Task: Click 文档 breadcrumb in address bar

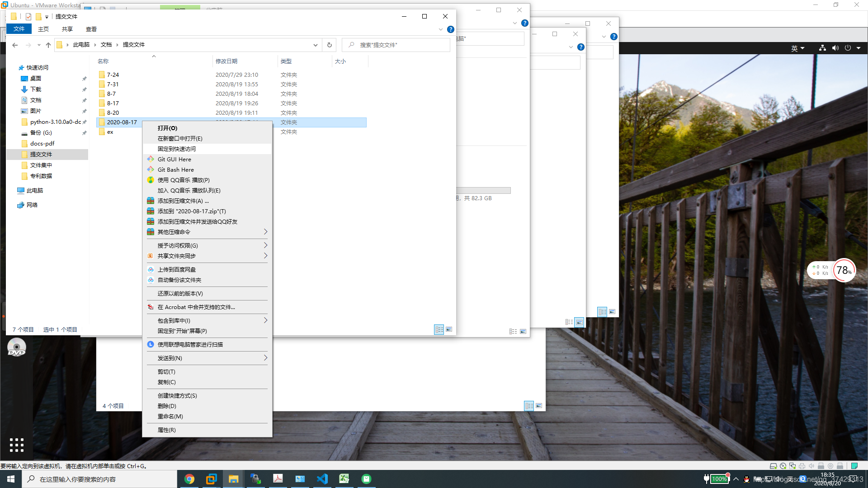Action: click(x=106, y=45)
